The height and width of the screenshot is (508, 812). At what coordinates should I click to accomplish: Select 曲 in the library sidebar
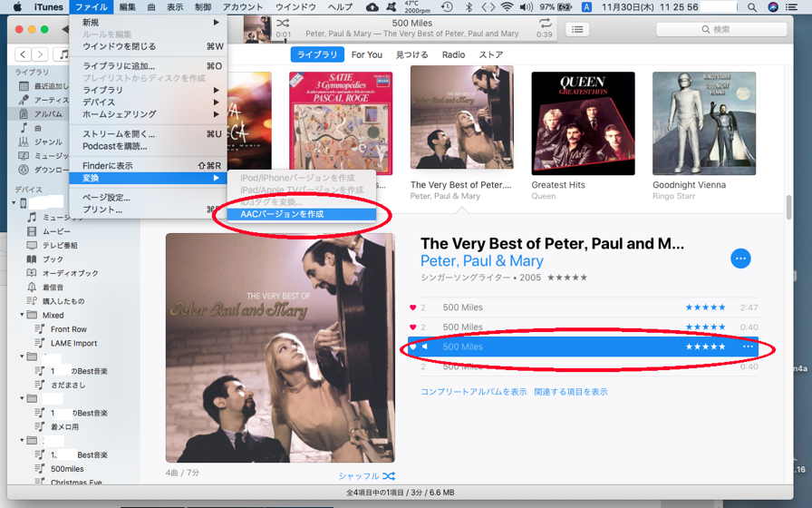(x=39, y=128)
